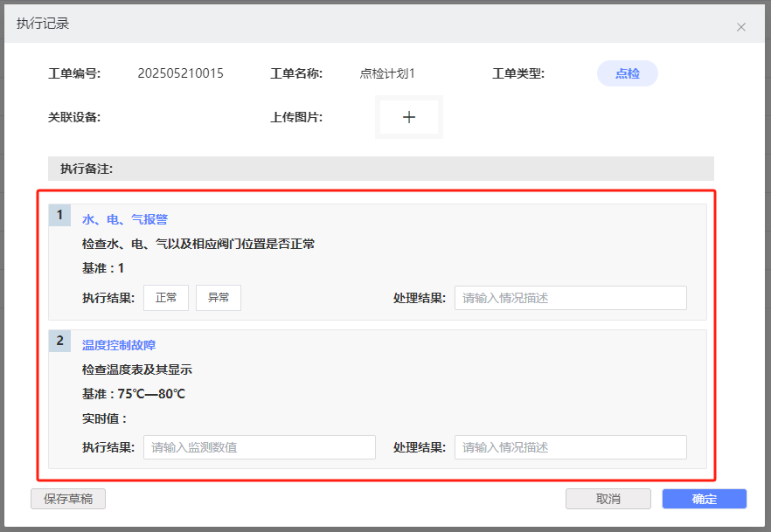Open the 温度控制故障 item title
Image resolution: width=771 pixels, height=532 pixels.
pyautogui.click(x=119, y=345)
